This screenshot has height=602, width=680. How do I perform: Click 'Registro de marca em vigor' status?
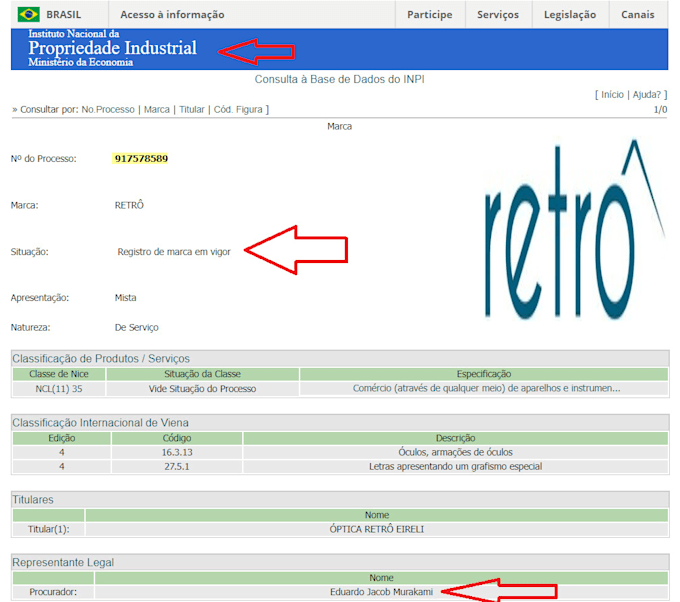coord(174,252)
